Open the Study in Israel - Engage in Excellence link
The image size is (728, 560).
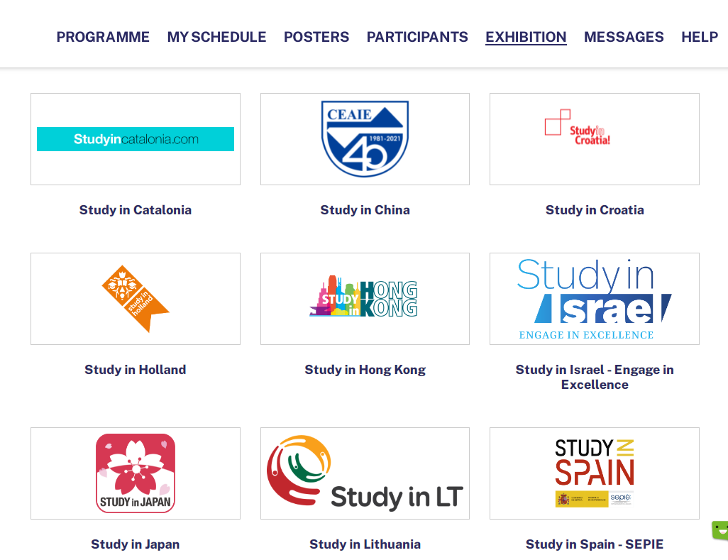pos(595,377)
